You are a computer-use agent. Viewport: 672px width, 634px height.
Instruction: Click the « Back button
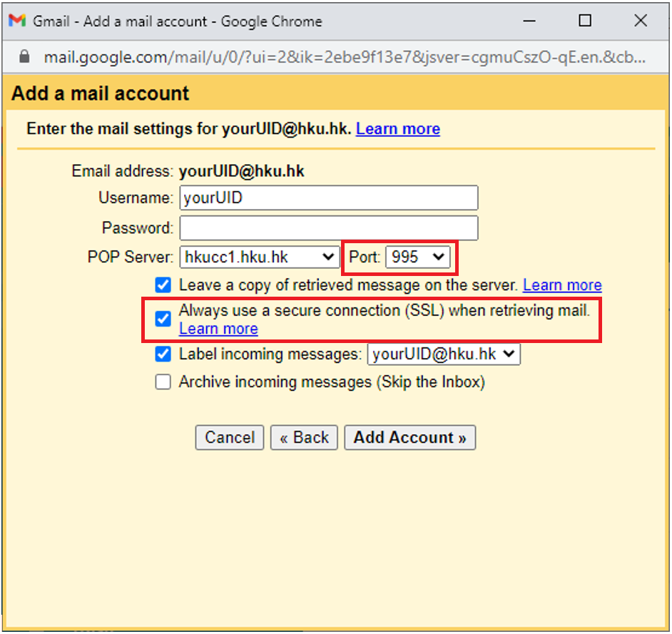click(304, 437)
